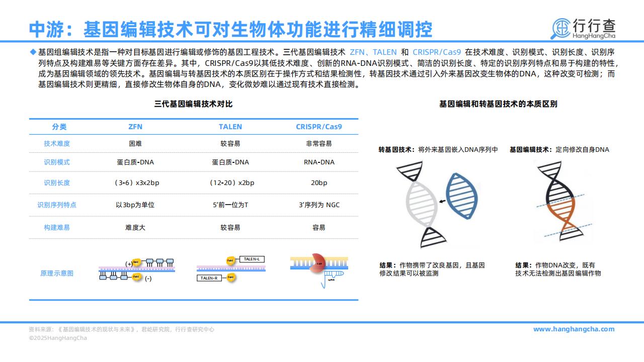Click the blue diamond bullet marker
This screenshot has width=644, height=362.
(x=33, y=52)
